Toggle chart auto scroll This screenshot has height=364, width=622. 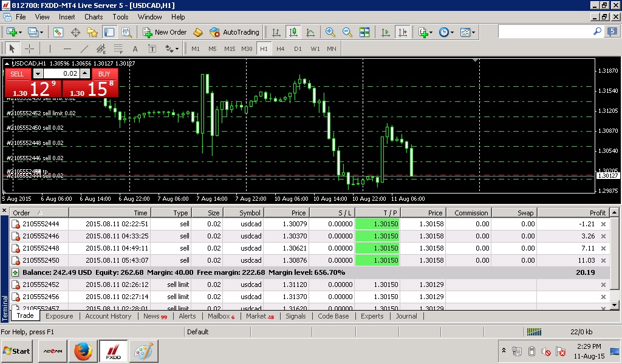[x=385, y=32]
